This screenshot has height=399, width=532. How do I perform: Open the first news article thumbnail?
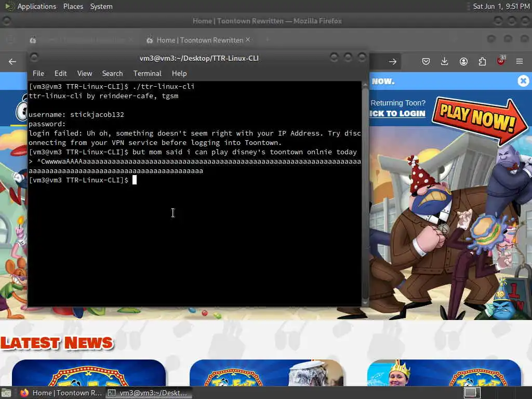[89, 373]
